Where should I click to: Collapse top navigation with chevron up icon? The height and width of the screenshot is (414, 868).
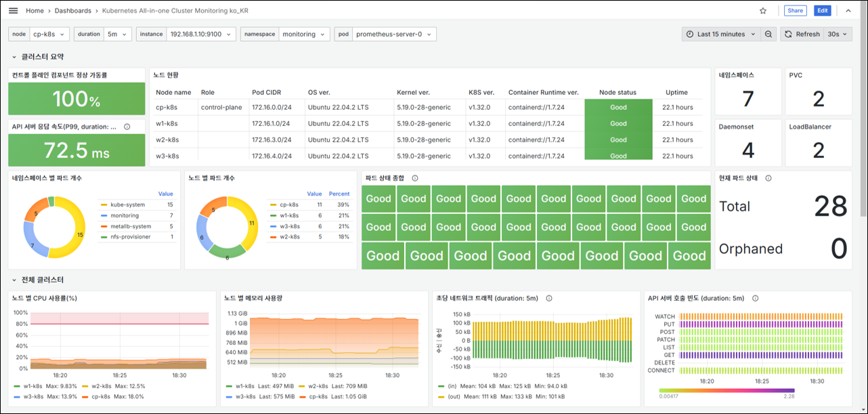[848, 11]
